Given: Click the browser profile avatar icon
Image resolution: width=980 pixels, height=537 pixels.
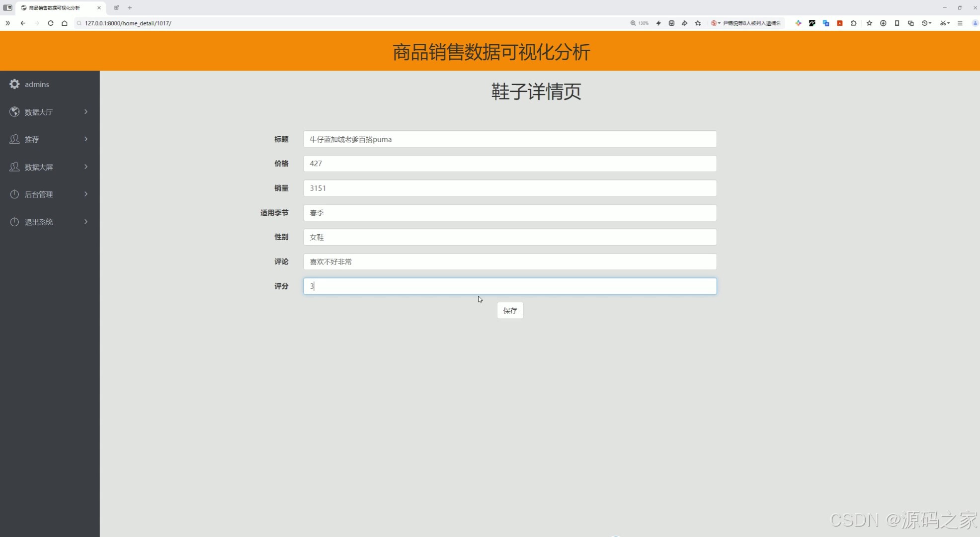Looking at the screenshot, I should pyautogui.click(x=975, y=23).
